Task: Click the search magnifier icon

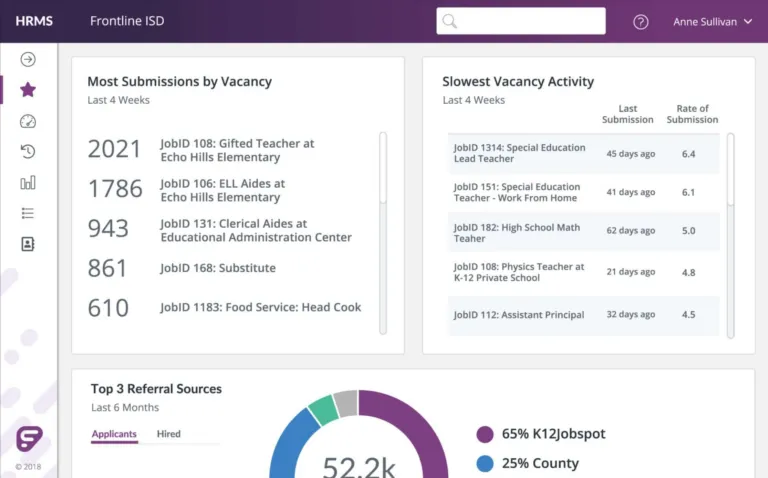Action: 450,21
